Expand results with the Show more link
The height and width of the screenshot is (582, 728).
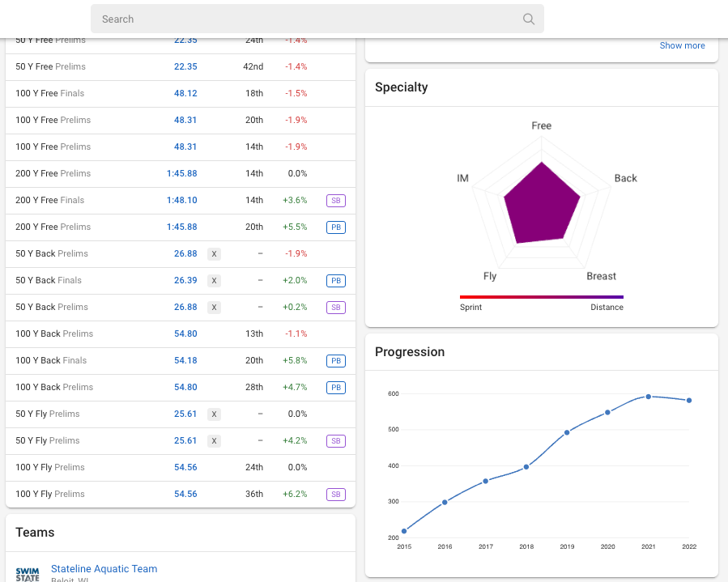(x=682, y=45)
